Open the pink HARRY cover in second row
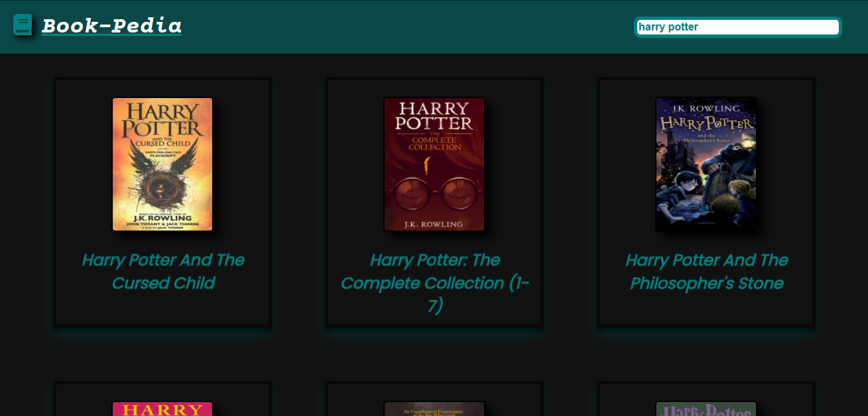This screenshot has width=868, height=416. (x=162, y=409)
